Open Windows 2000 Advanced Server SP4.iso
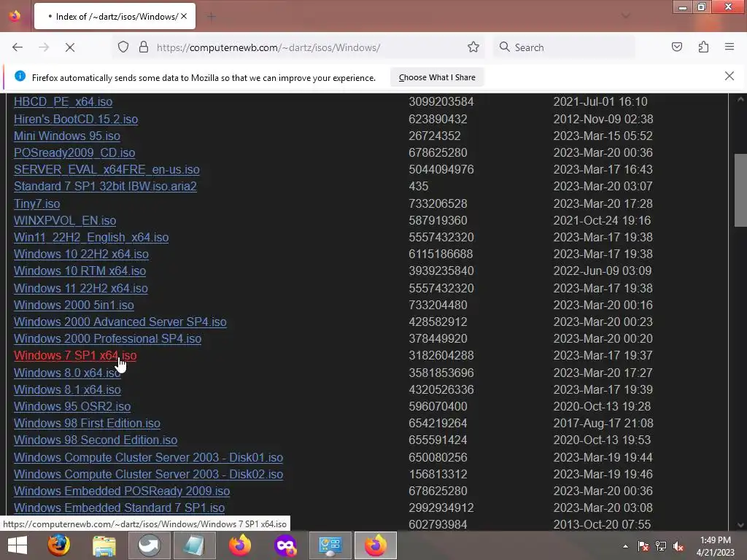747x560 pixels. coord(120,322)
